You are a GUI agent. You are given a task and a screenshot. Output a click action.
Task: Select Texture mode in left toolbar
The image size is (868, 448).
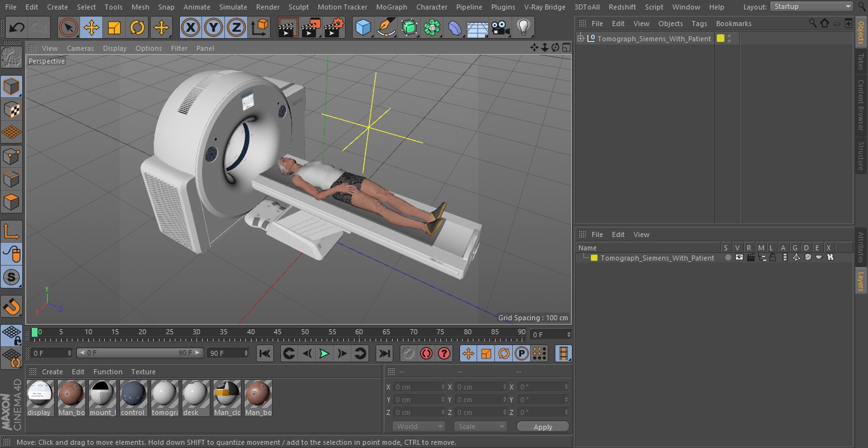click(x=11, y=109)
